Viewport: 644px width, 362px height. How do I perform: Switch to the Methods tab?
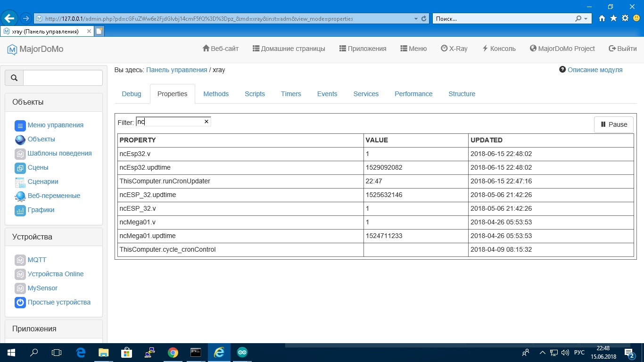click(x=216, y=94)
